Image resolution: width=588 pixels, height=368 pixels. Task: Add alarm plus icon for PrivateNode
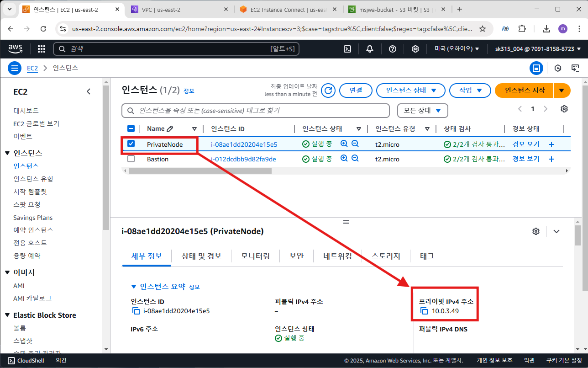click(551, 144)
